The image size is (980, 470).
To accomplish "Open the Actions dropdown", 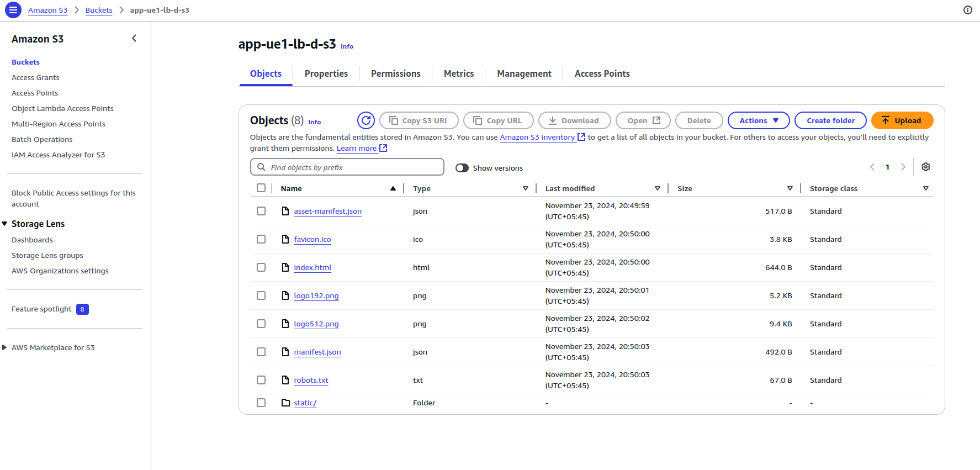I will 759,120.
